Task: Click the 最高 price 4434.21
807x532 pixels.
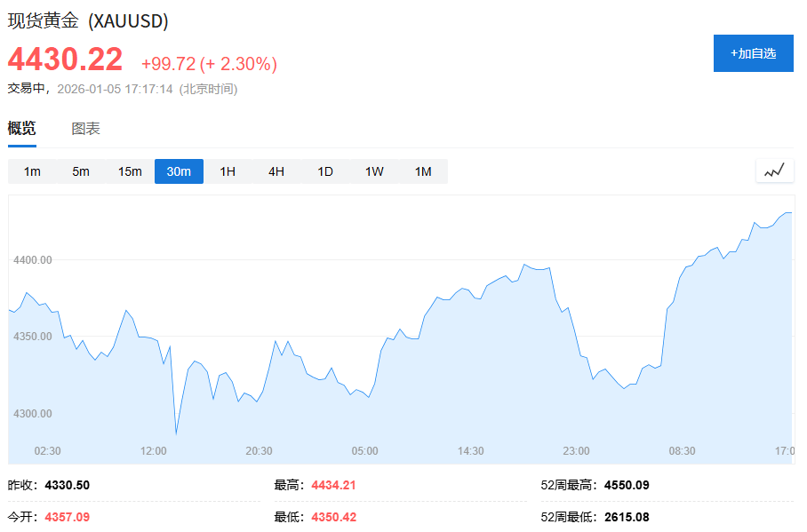Action: [x=333, y=485]
